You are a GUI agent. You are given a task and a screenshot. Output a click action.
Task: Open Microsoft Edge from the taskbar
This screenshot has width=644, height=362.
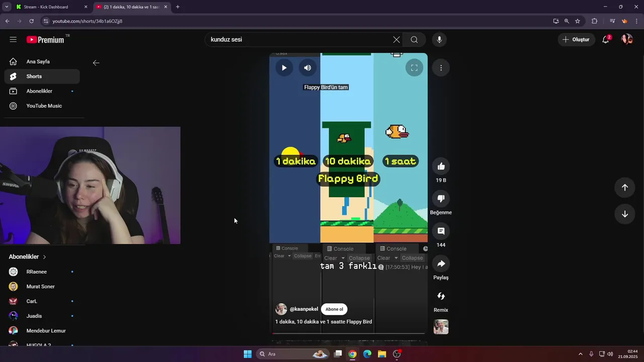pyautogui.click(x=367, y=354)
